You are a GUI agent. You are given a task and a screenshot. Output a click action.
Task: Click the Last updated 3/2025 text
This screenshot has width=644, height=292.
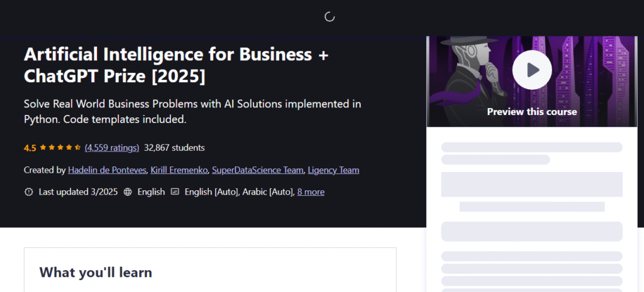[78, 192]
